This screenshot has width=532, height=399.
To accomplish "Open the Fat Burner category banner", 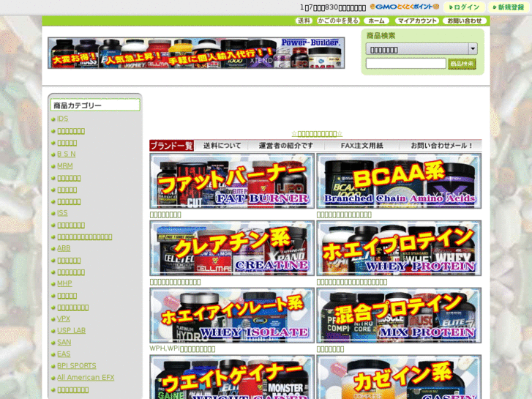I will coord(232,181).
